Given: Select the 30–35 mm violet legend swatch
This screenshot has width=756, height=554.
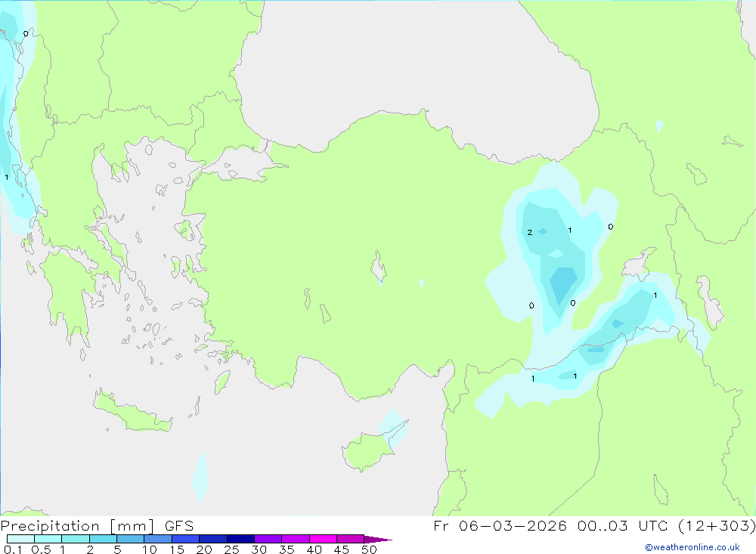Looking at the screenshot, I should click(268, 539).
